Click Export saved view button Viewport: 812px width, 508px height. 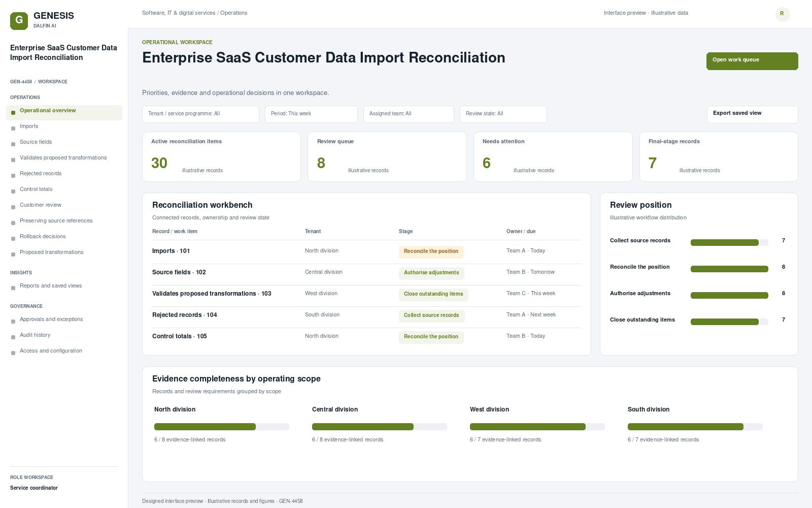coord(752,114)
